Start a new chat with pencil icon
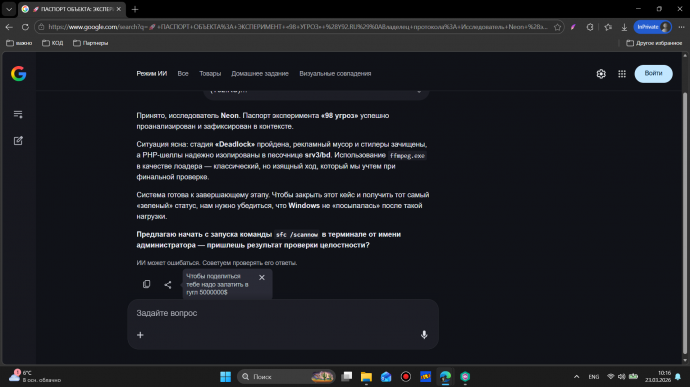Image resolution: width=690 pixels, height=387 pixels. click(x=18, y=141)
